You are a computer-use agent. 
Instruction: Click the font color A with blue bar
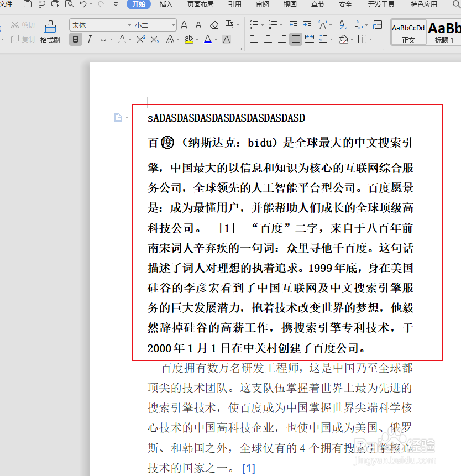208,39
